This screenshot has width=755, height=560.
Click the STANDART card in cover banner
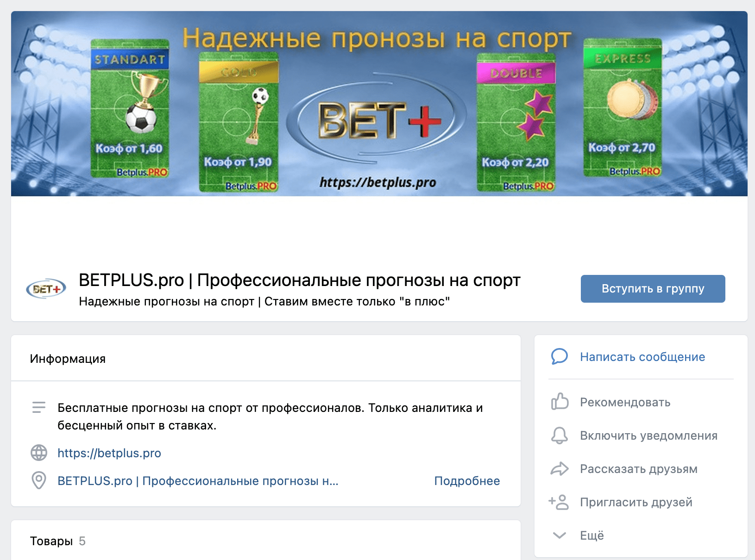click(x=130, y=109)
